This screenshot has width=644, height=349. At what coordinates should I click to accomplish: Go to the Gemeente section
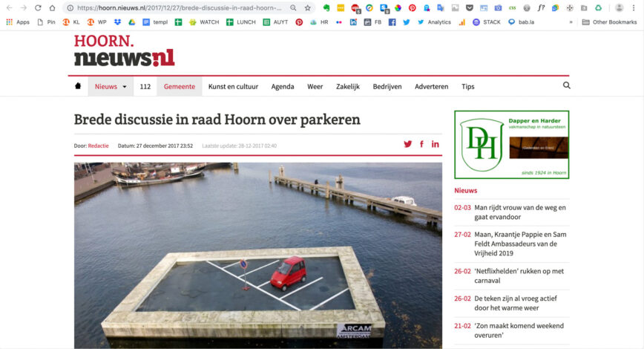tap(179, 86)
